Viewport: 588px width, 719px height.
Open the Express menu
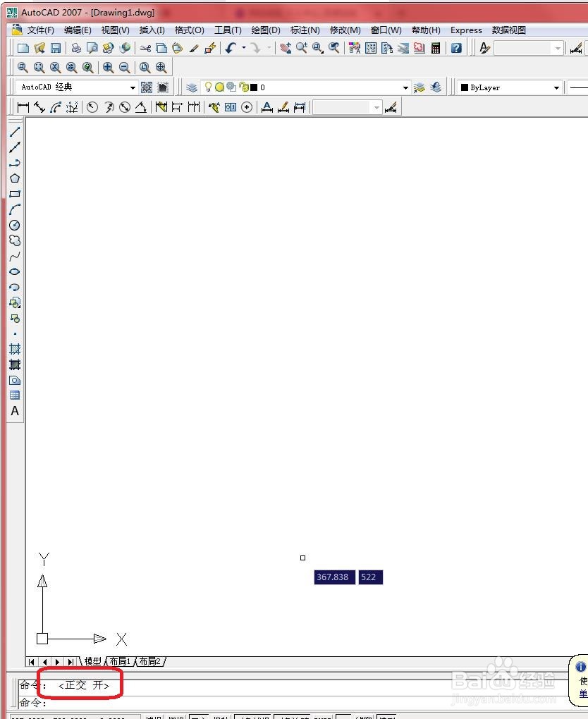[466, 30]
